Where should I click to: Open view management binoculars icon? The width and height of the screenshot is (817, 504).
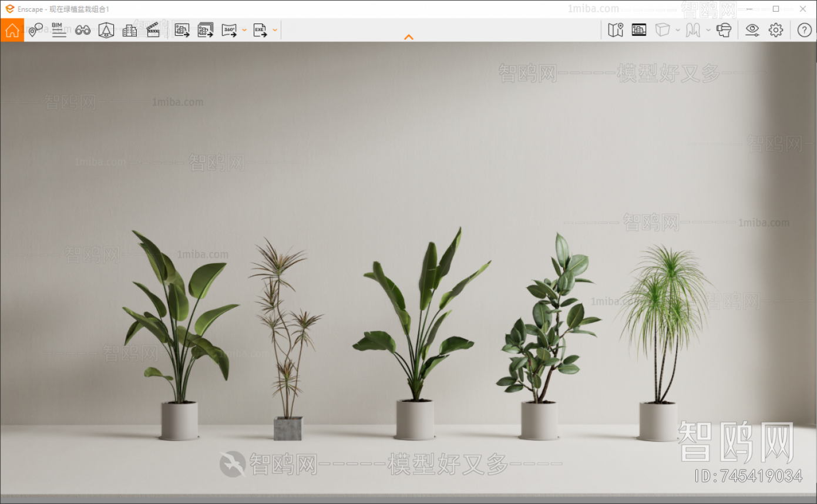click(83, 30)
